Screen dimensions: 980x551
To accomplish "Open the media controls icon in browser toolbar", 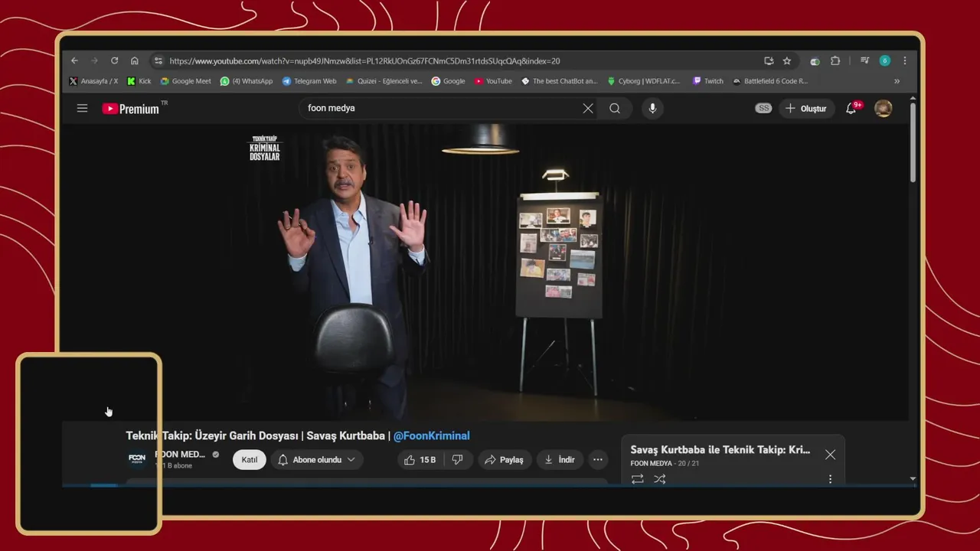I will pos(864,61).
